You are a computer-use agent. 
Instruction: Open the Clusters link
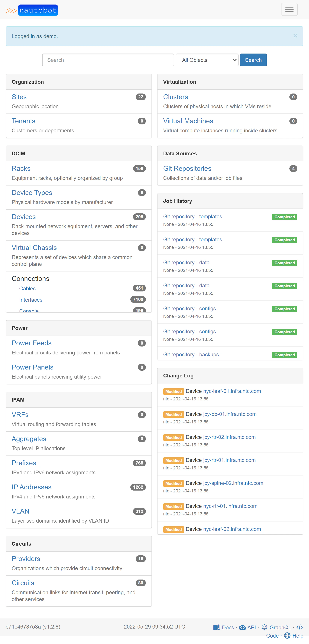(175, 97)
